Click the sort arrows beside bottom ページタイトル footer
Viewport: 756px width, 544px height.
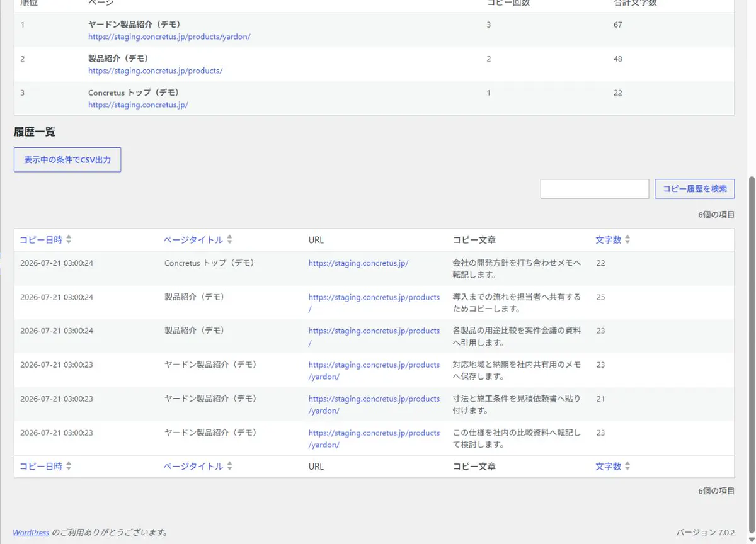click(230, 467)
